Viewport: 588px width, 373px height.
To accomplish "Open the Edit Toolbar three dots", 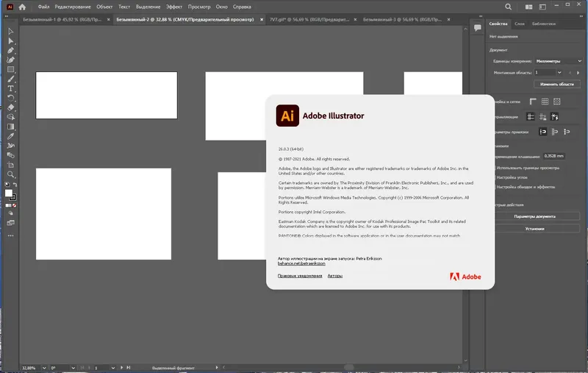I will tap(10, 235).
